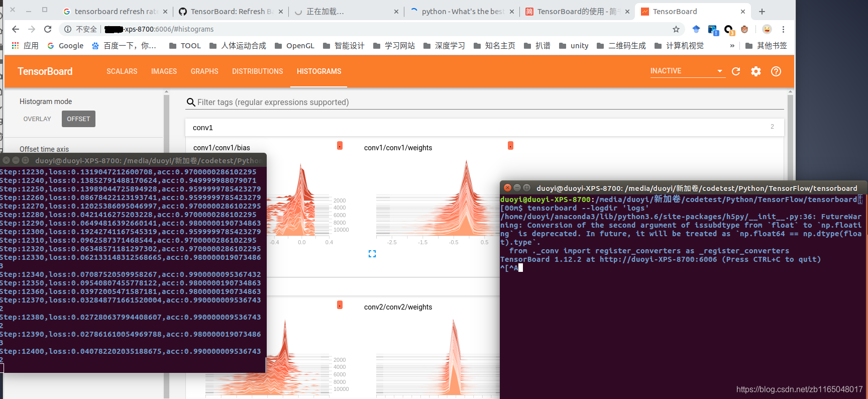Image resolution: width=868 pixels, height=399 pixels.
Task: Go back in the browser
Action: (x=15, y=29)
